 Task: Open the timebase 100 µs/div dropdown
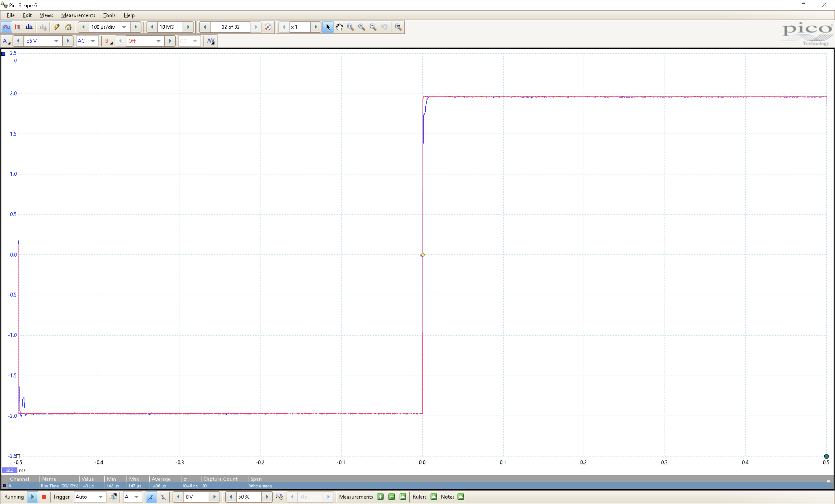[109, 27]
